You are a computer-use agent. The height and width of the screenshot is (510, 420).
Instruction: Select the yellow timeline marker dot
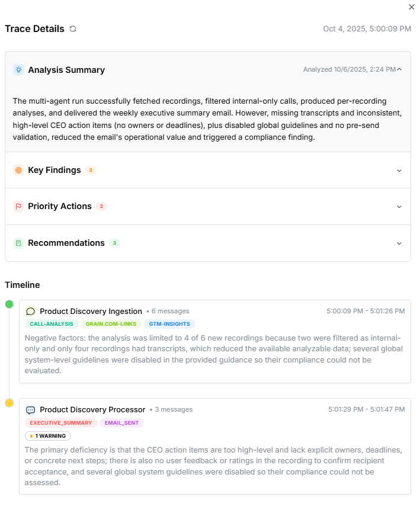pyautogui.click(x=9, y=403)
